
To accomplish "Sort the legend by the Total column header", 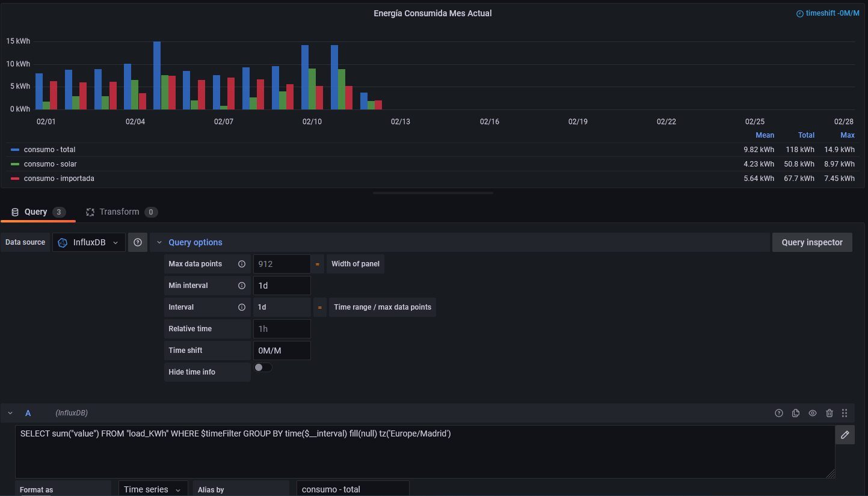I will click(x=806, y=135).
